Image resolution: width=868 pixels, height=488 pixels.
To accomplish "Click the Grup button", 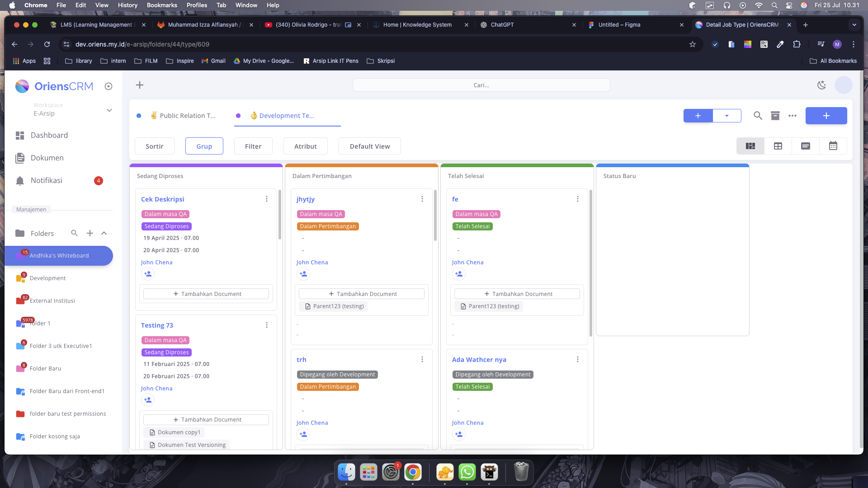I will coord(204,146).
